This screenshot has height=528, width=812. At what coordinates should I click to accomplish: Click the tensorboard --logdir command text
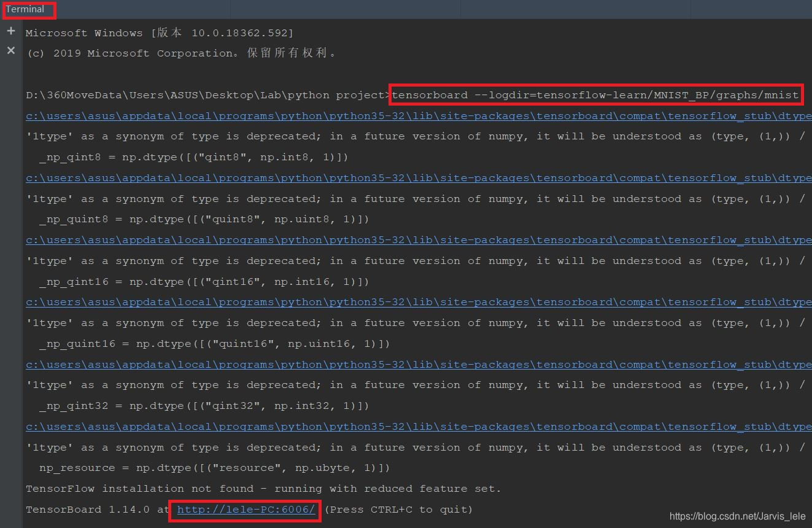[596, 95]
